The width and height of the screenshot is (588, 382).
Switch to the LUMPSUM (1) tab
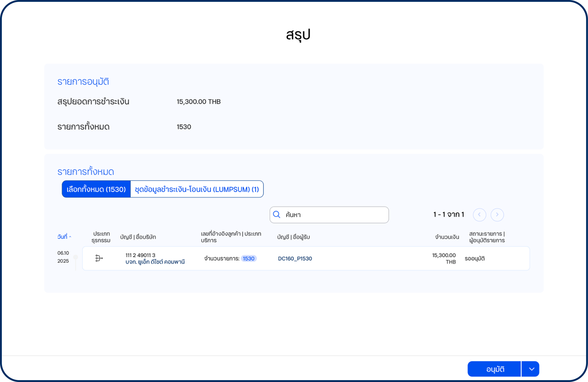[197, 189]
